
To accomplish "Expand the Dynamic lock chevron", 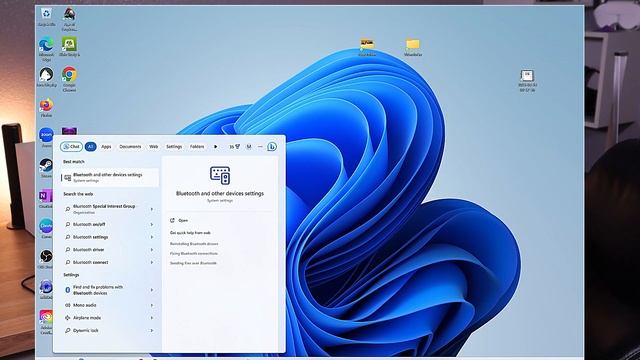I will (152, 331).
